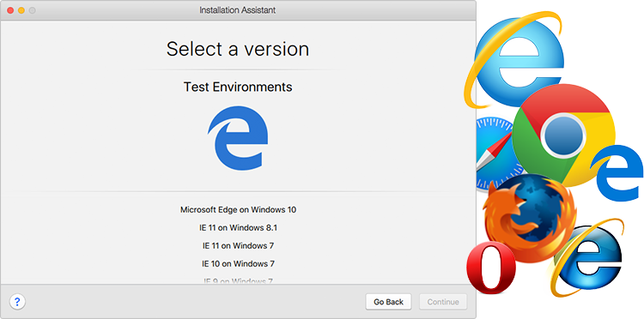Viewport: 644px width, 319px height.
Task: Select IE 11 on Windows 8.1
Action: click(x=238, y=227)
